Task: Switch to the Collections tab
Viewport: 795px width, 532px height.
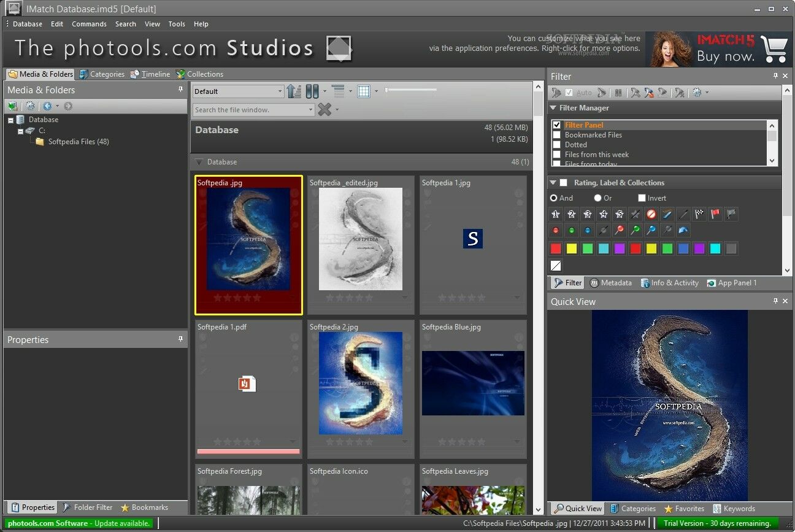Action: click(199, 74)
